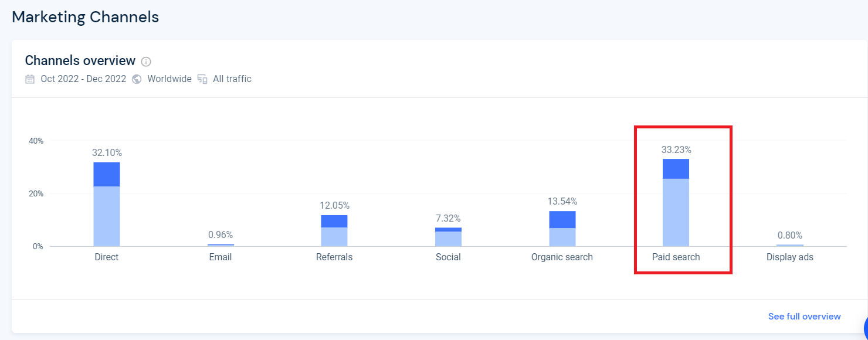
Task: Click the info icon next to Channels overview
Action: coord(147,62)
